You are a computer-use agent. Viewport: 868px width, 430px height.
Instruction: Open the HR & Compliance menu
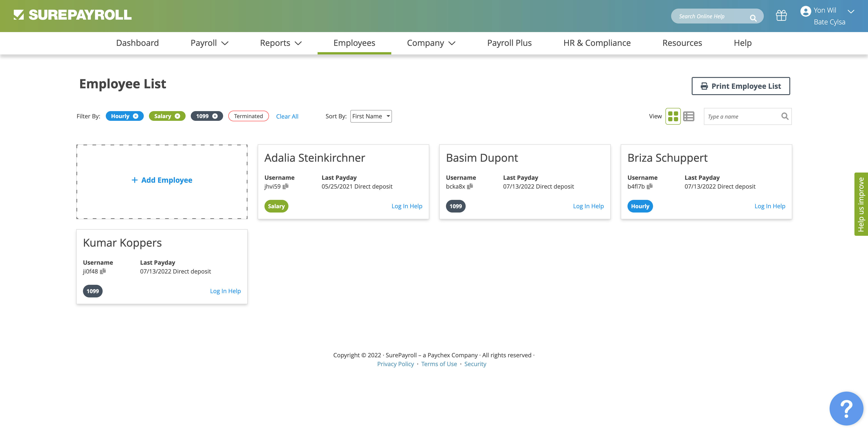597,43
